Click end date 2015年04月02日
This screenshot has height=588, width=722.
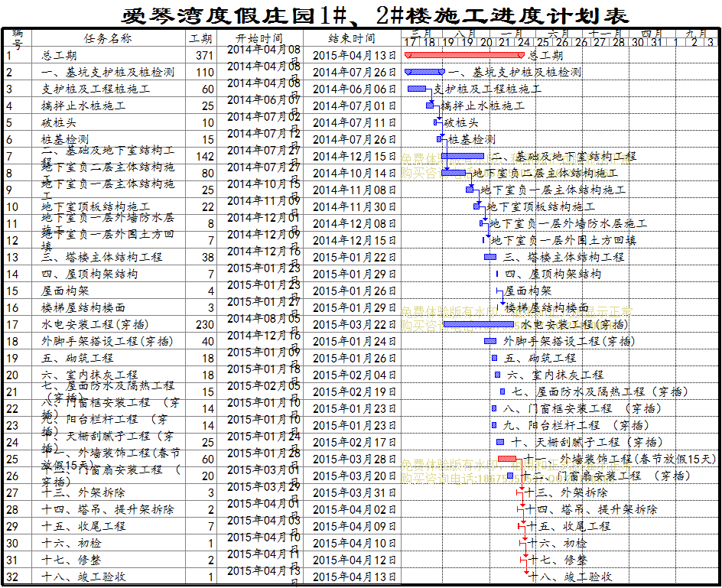pyautogui.click(x=354, y=510)
